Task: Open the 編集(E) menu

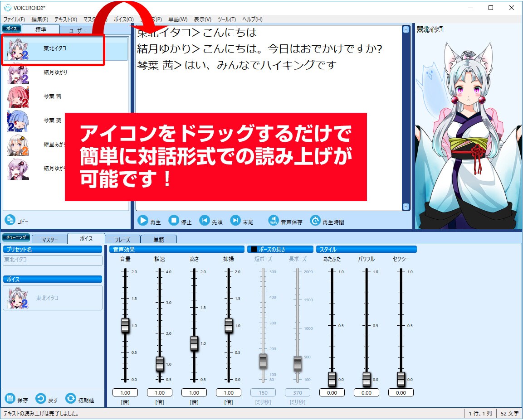Action: [40, 19]
